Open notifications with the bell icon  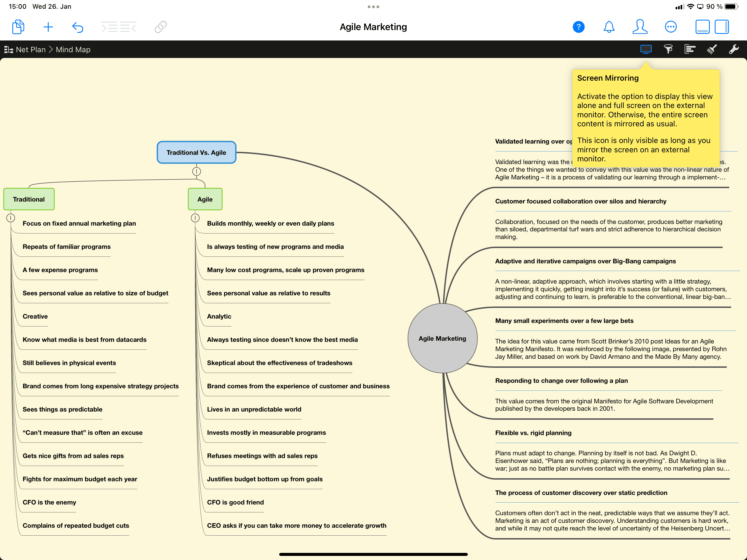pyautogui.click(x=609, y=27)
